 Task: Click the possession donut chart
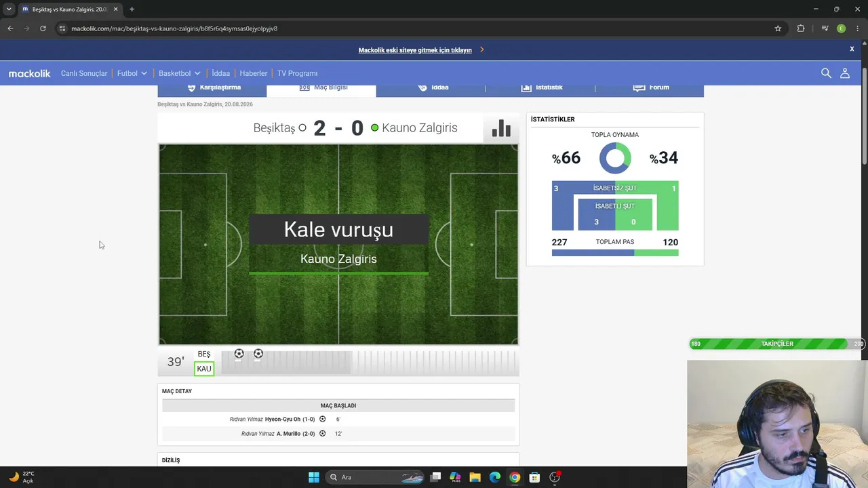click(615, 158)
